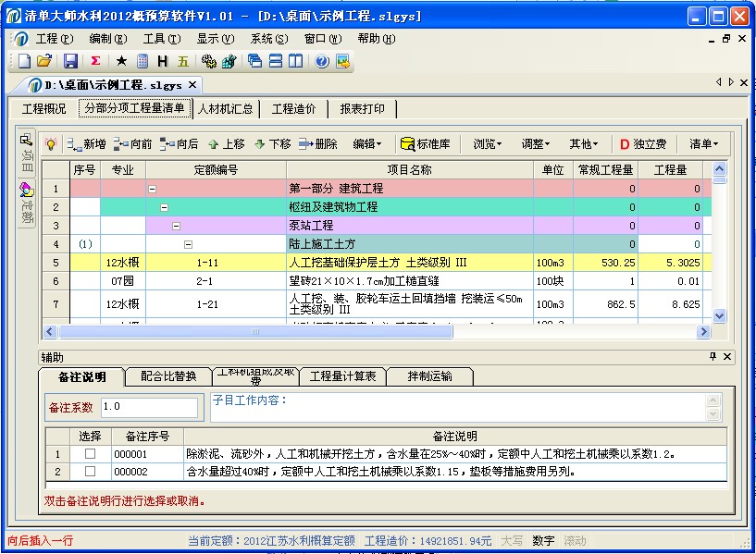Open the 帮助(H) menu
The height and width of the screenshot is (554, 756).
click(376, 39)
